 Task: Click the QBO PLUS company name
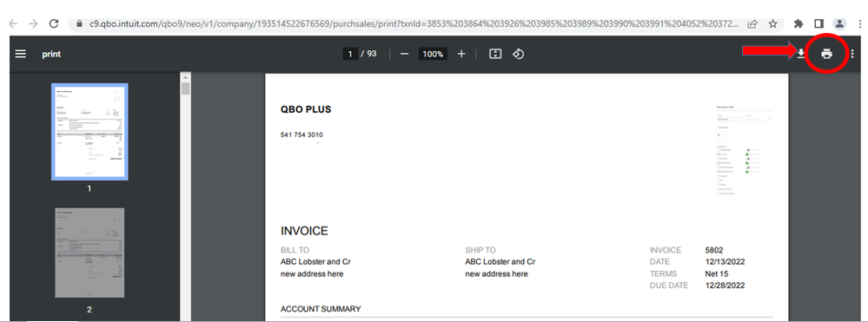click(306, 109)
